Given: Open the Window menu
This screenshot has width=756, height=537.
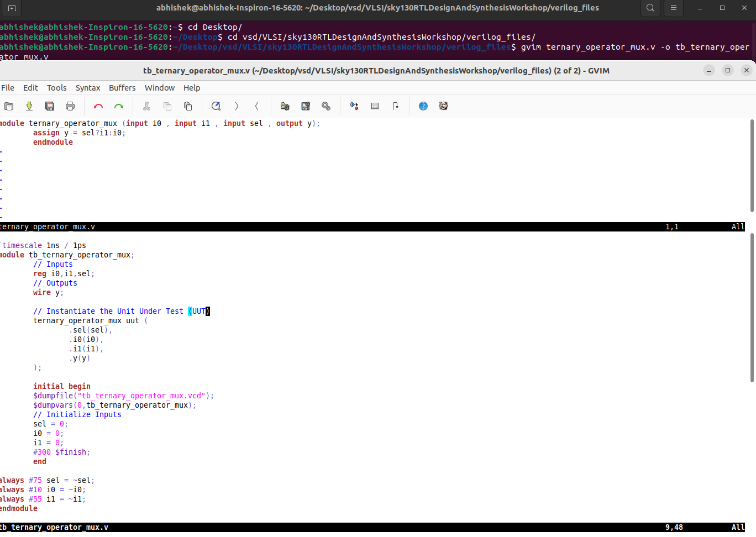Looking at the screenshot, I should point(159,87).
